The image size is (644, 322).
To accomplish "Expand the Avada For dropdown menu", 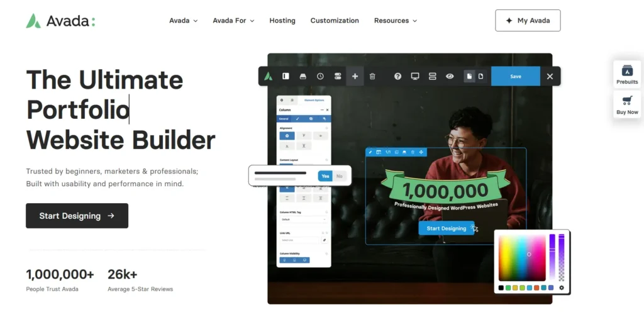I will click(x=233, y=21).
